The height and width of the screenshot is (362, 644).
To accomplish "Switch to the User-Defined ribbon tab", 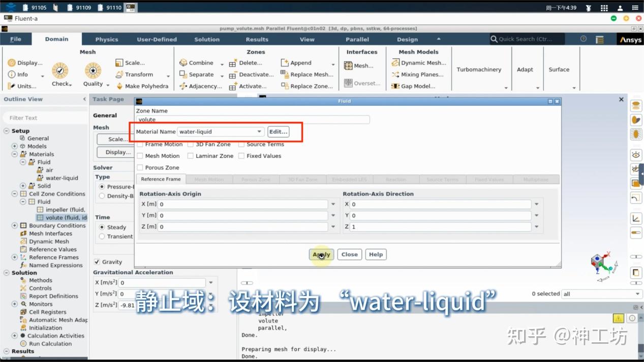I will 157,39.
